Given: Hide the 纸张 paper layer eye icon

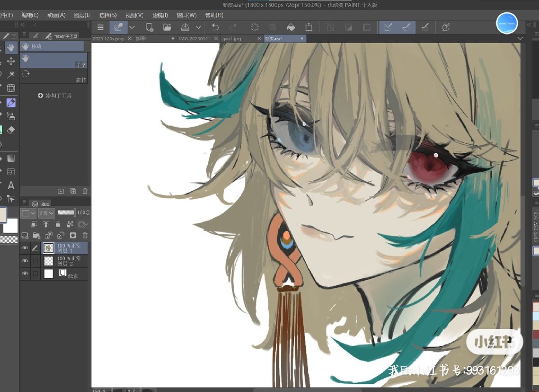Looking at the screenshot, I should coord(25,273).
